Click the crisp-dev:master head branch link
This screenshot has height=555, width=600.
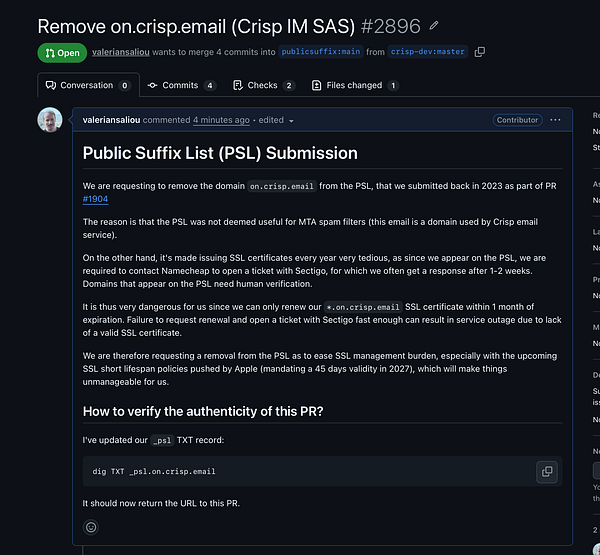[427, 52]
